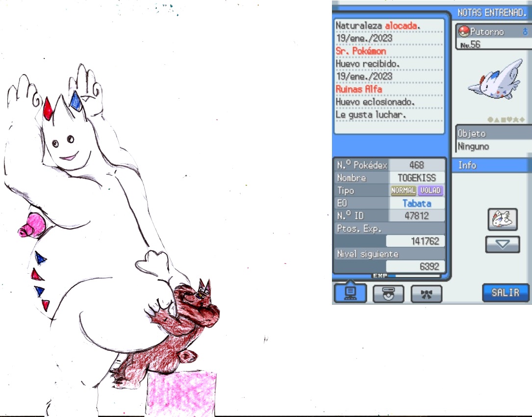Click the Ptos. Exp. label
Viewport: 532px width, 417px height.
point(359,229)
